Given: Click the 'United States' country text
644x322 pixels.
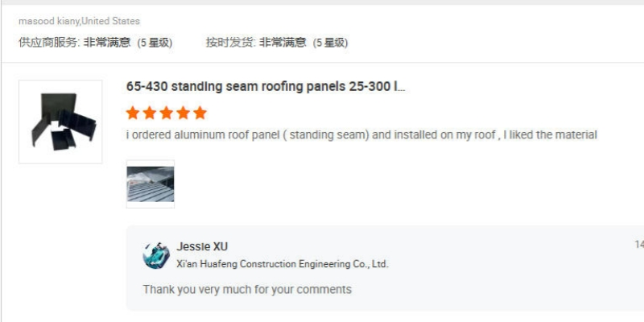Looking at the screenshot, I should pos(110,21).
